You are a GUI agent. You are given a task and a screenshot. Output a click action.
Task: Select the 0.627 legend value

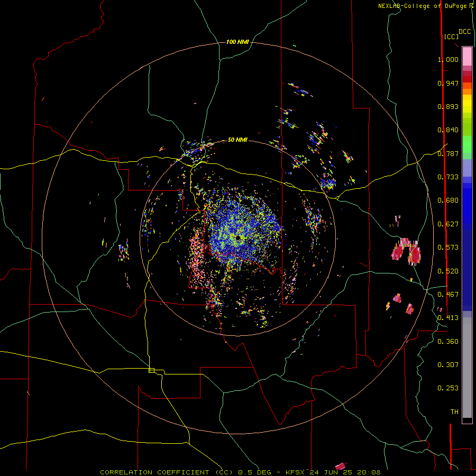point(448,224)
